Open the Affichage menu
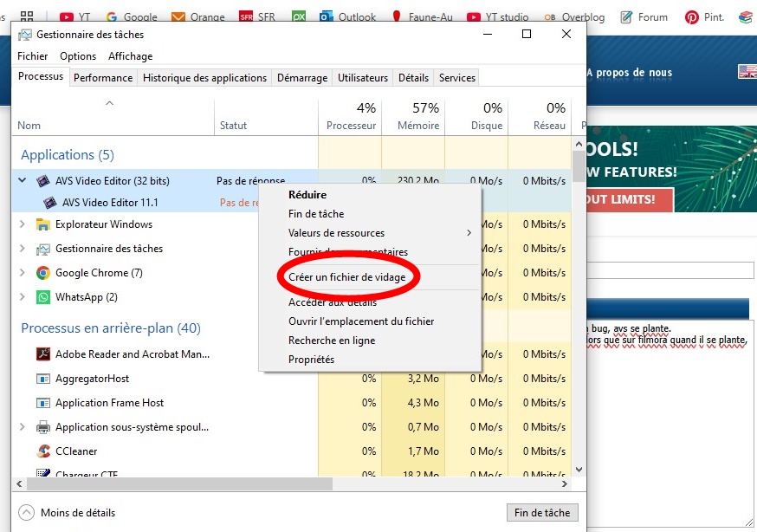 [130, 56]
